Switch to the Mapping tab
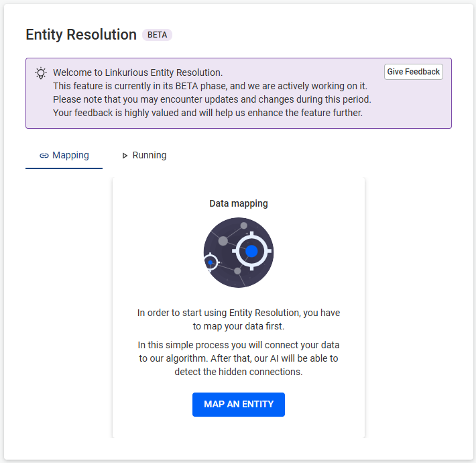The image size is (476, 463). pos(64,156)
